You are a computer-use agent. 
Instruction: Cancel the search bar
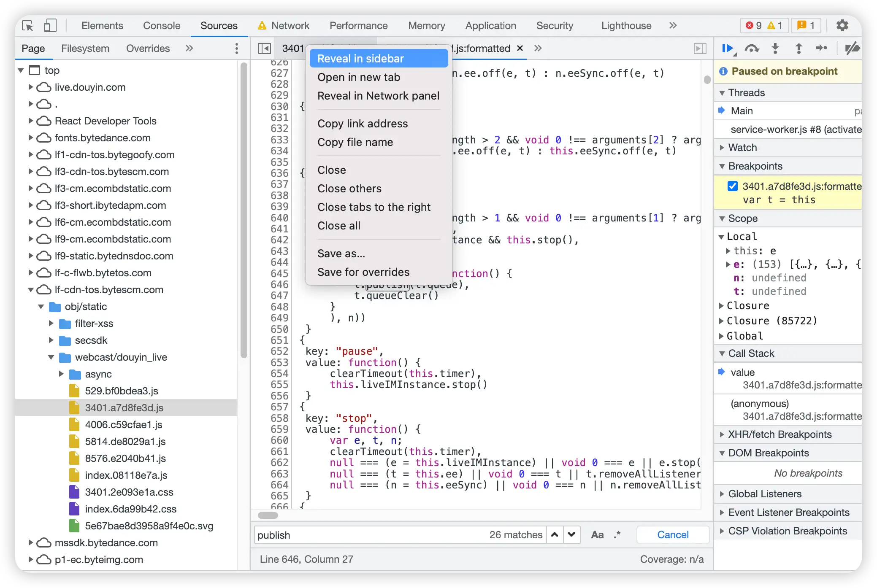[x=673, y=535]
